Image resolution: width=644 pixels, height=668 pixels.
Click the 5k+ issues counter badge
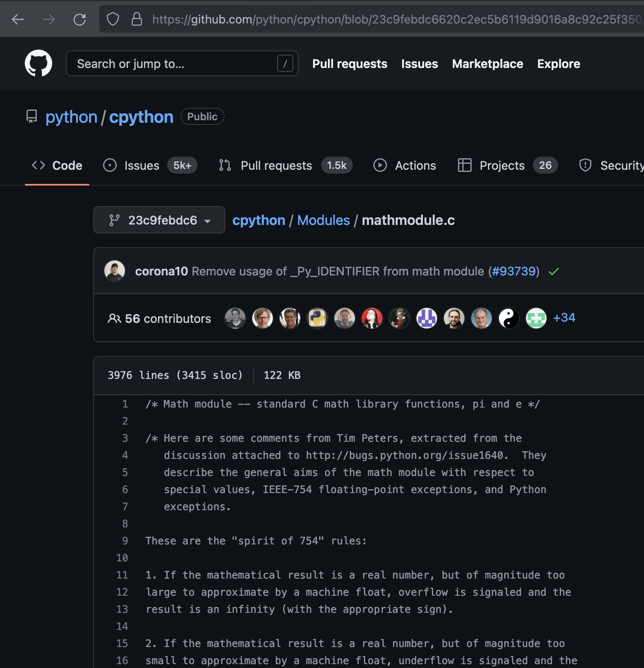coord(182,166)
